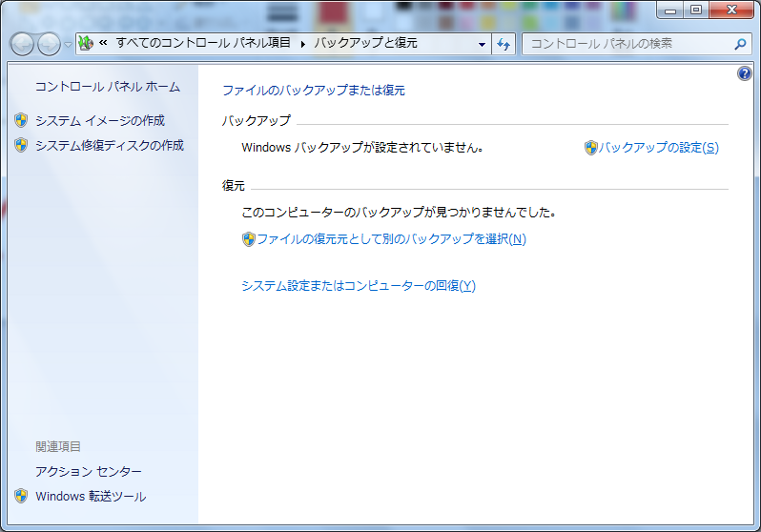Viewport: 761px width, 532px height.
Task: Click shield icon beside Windows 転送ツール
Action: [21, 496]
